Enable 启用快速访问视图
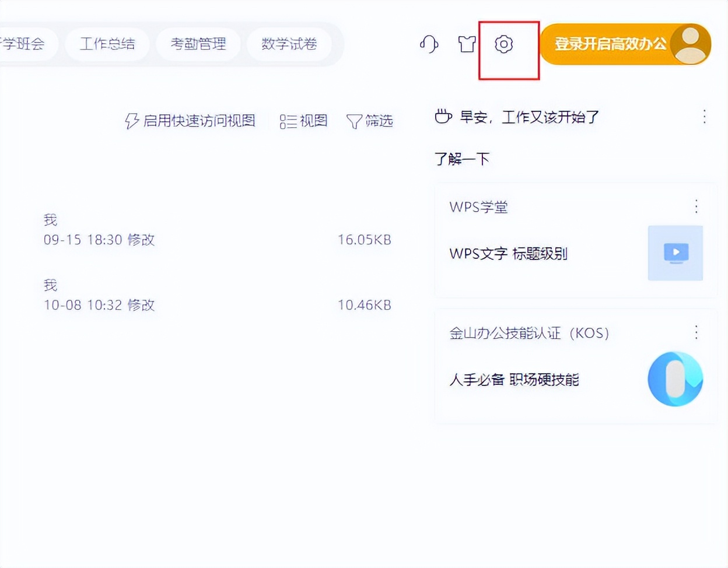 (198, 121)
